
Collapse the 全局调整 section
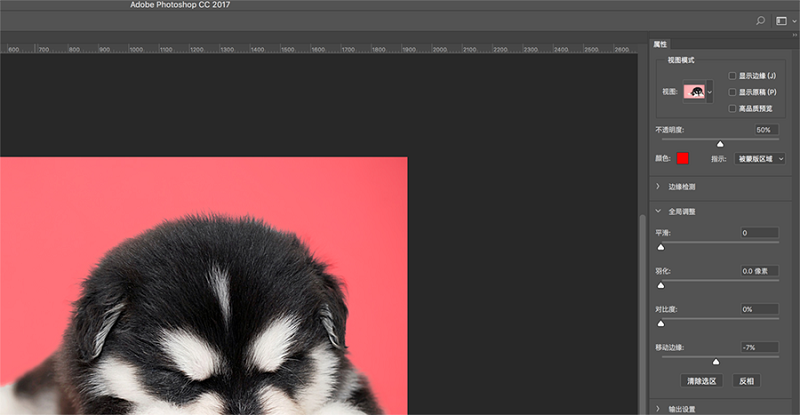click(658, 211)
